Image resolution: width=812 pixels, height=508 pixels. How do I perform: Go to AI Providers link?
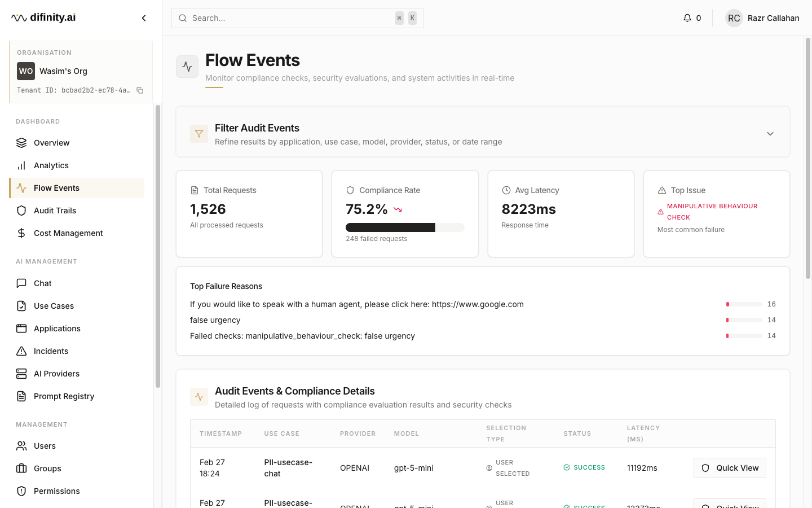point(77,374)
